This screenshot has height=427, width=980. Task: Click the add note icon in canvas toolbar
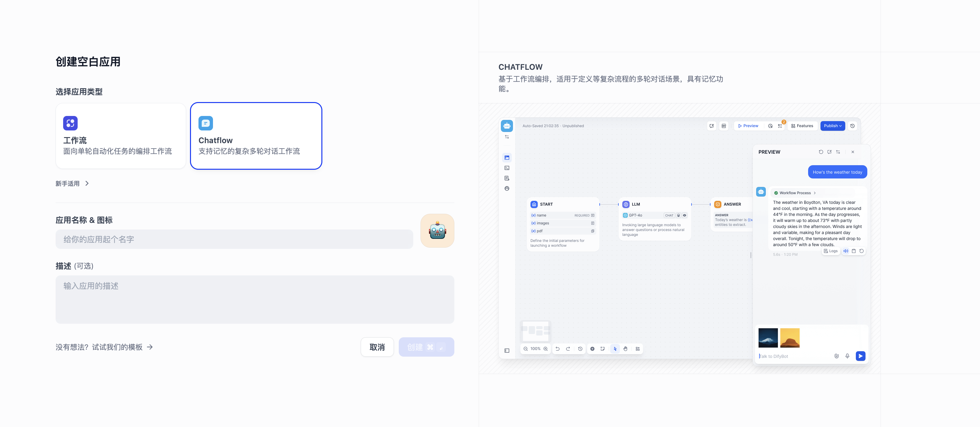point(603,349)
